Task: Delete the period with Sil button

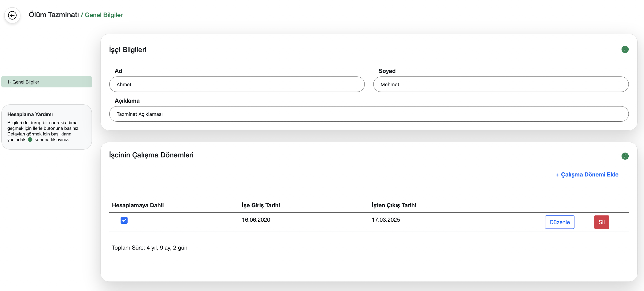Action: coord(601,222)
